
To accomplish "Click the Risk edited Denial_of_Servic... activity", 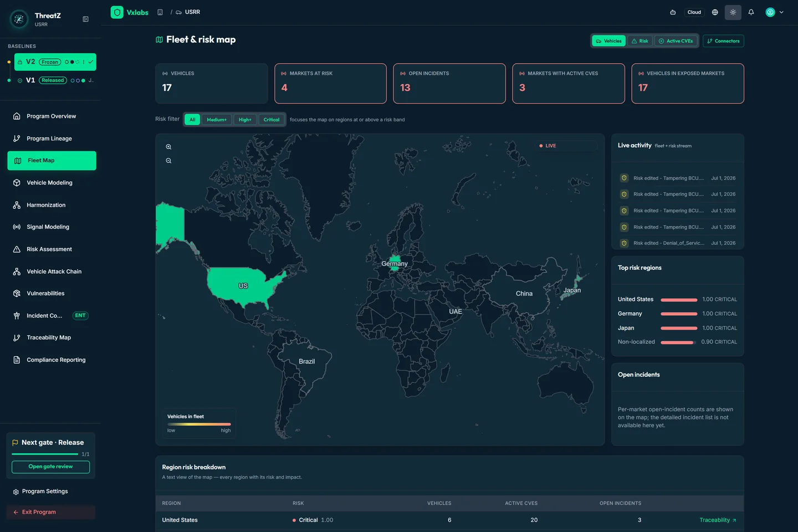I will coord(678,243).
